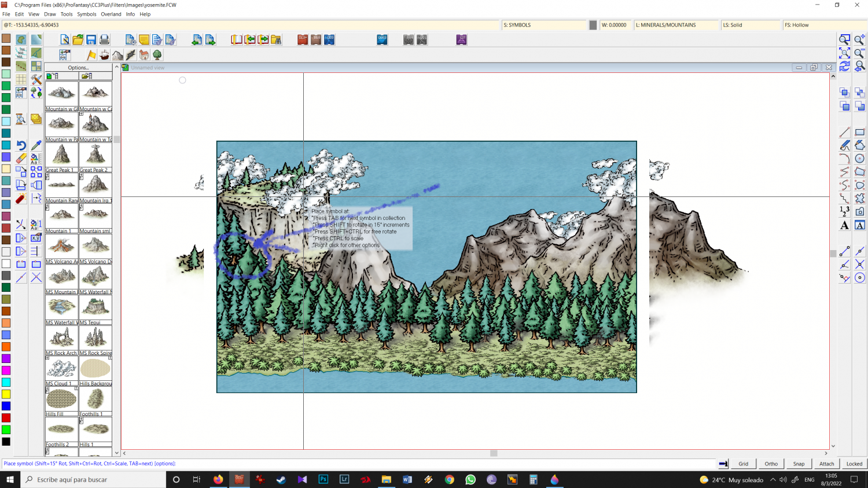The width and height of the screenshot is (868, 488).
Task: Select the Text tool letter A
Action: pyautogui.click(x=845, y=225)
